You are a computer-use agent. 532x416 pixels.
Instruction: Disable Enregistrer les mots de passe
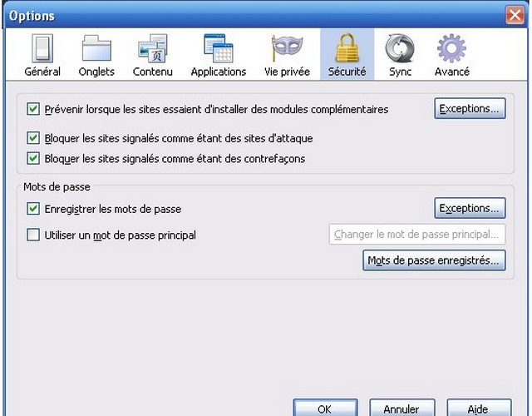point(33,209)
